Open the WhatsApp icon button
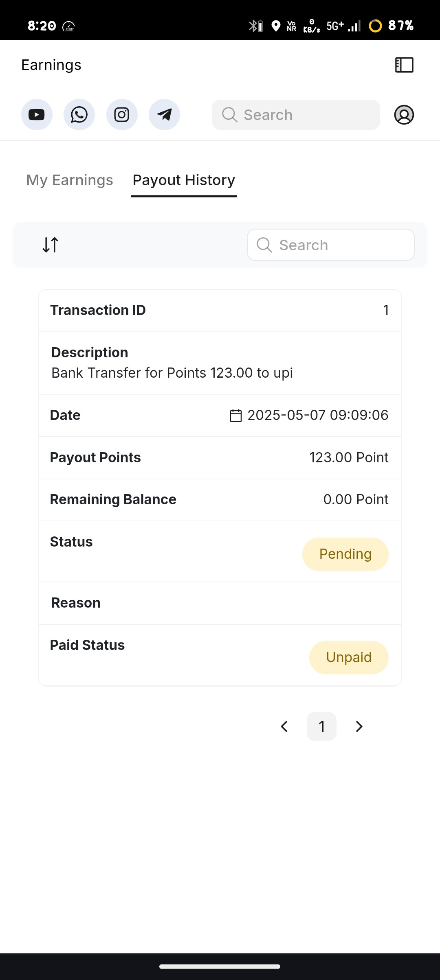Viewport: 440px width, 980px height. (x=79, y=115)
